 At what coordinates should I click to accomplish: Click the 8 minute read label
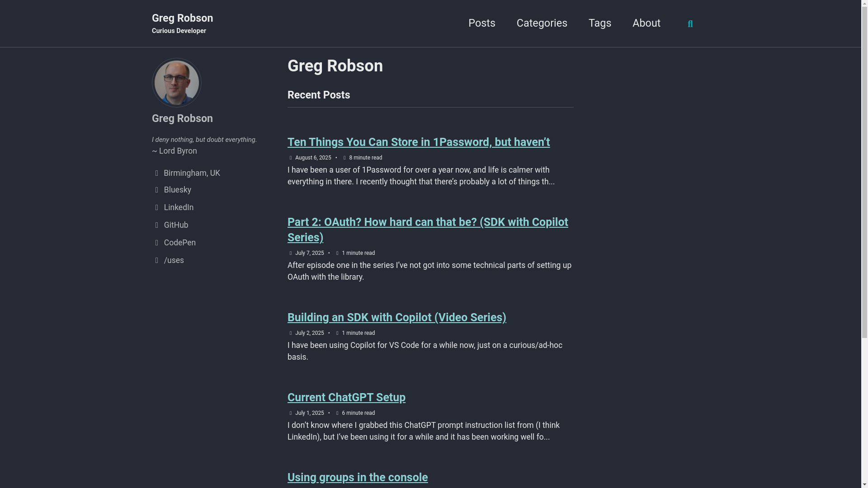365,158
